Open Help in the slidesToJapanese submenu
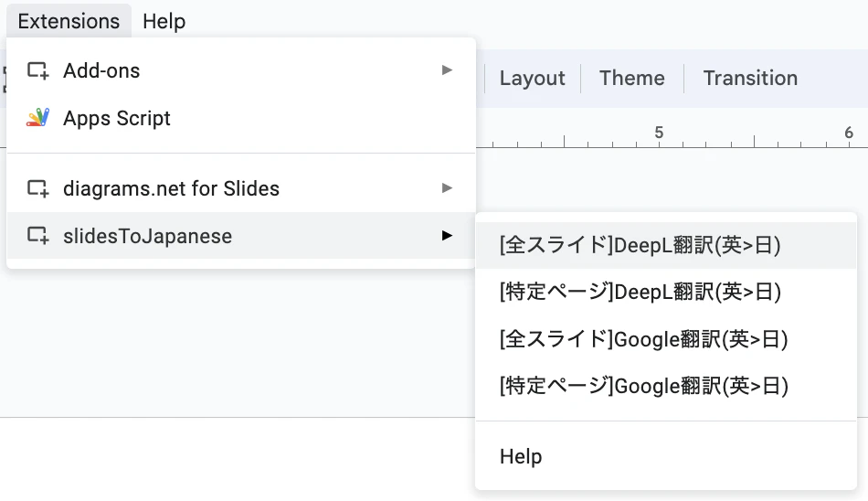Viewport: 868px width, 501px height. click(x=666, y=456)
